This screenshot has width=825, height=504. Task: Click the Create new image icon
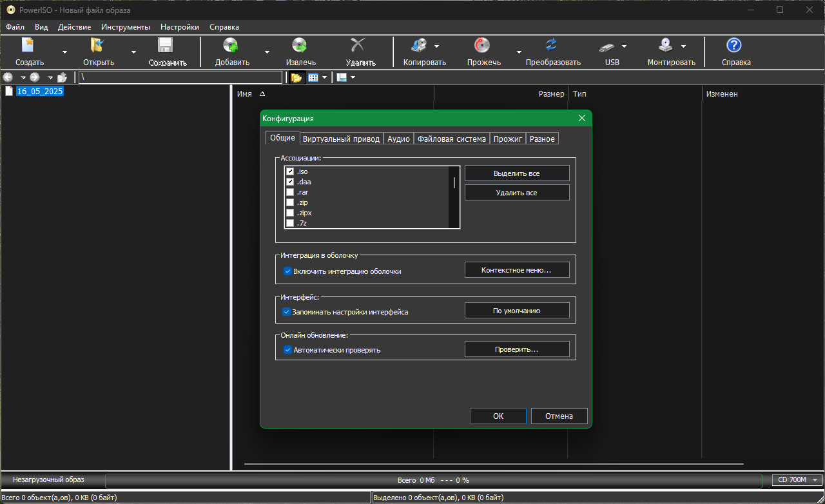(28, 46)
